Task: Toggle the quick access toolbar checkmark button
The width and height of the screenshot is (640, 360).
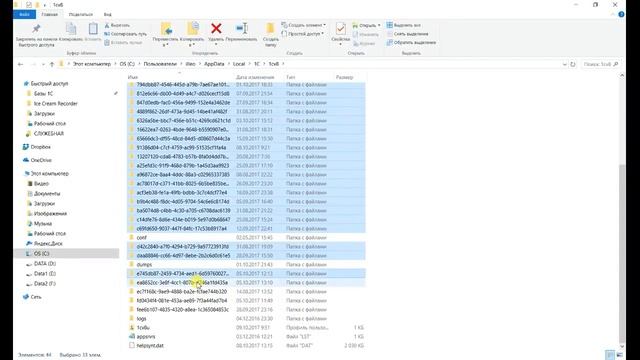Action: point(29,5)
